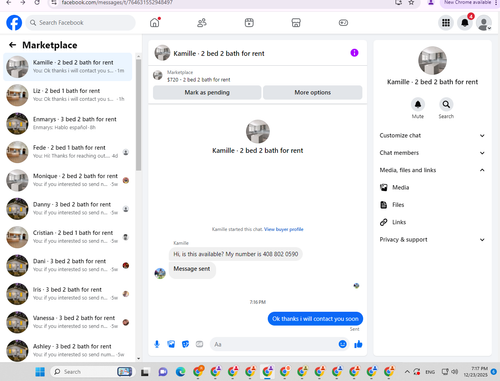The height and width of the screenshot is (381, 500).
Task: Open Enmarys 3 bed 2 bath conversation
Action: 68,123
